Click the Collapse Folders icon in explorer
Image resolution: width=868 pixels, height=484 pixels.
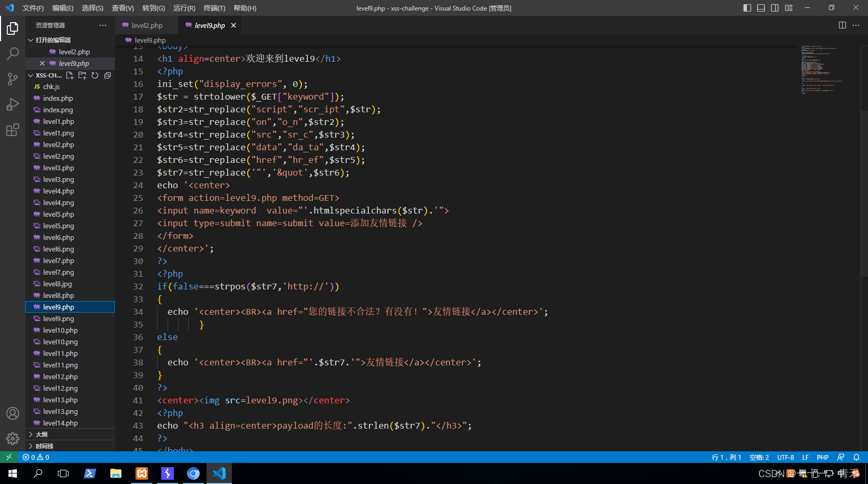pos(108,75)
